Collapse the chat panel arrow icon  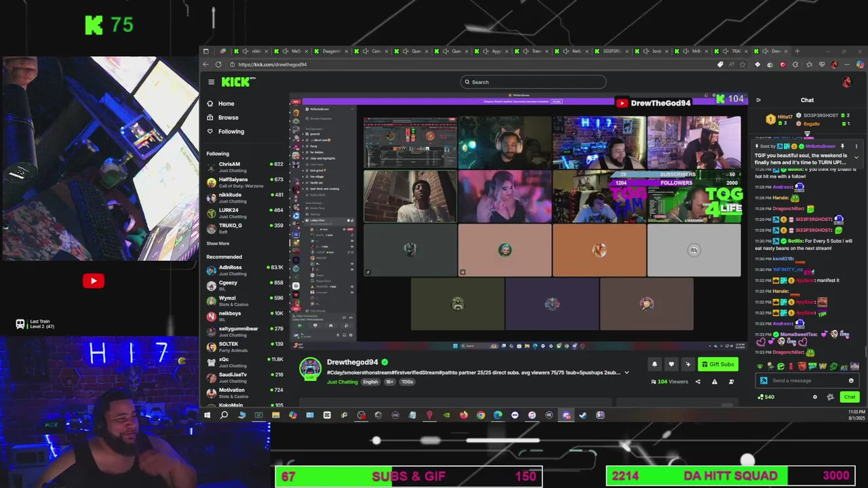coord(758,100)
